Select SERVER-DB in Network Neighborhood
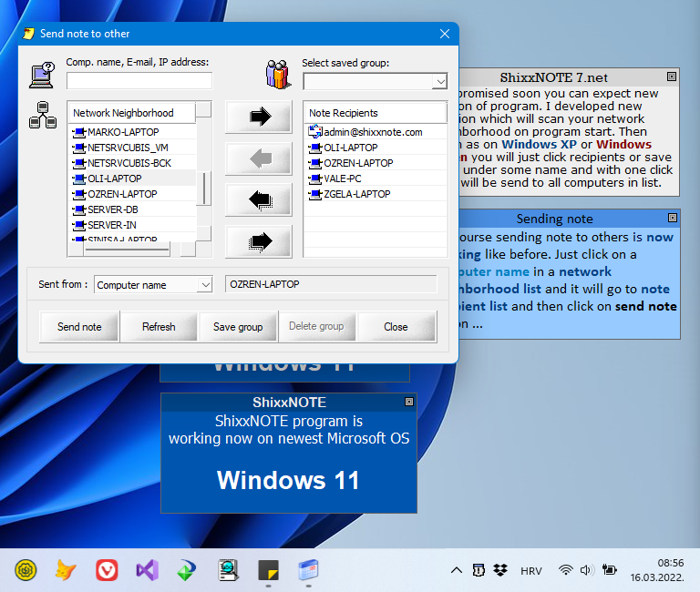Viewport: 700px width, 592px height. click(x=132, y=209)
